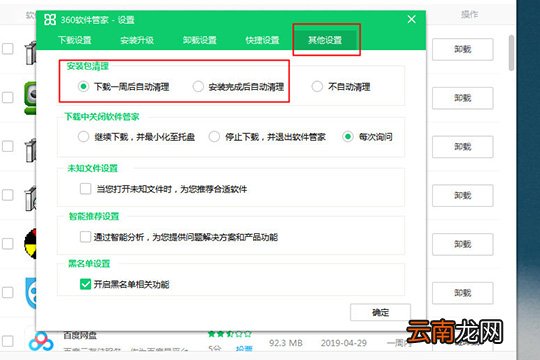The height and width of the screenshot is (360, 540).
Task: Confirm settings with the 确定 button
Action: coord(380,312)
